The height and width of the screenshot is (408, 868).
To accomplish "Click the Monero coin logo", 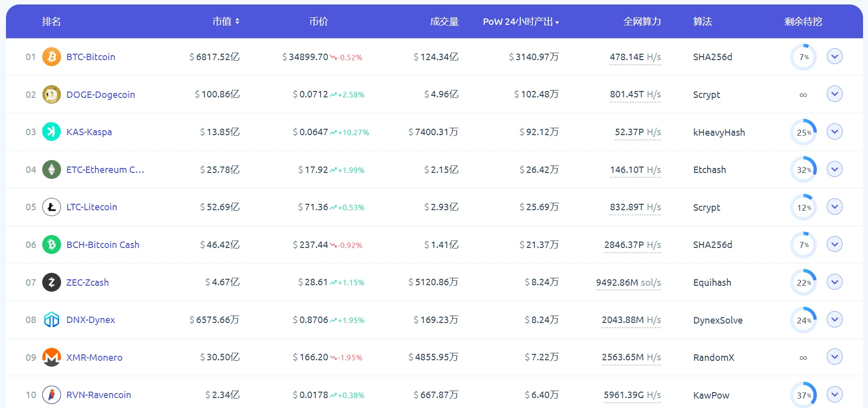I will pyautogui.click(x=52, y=357).
